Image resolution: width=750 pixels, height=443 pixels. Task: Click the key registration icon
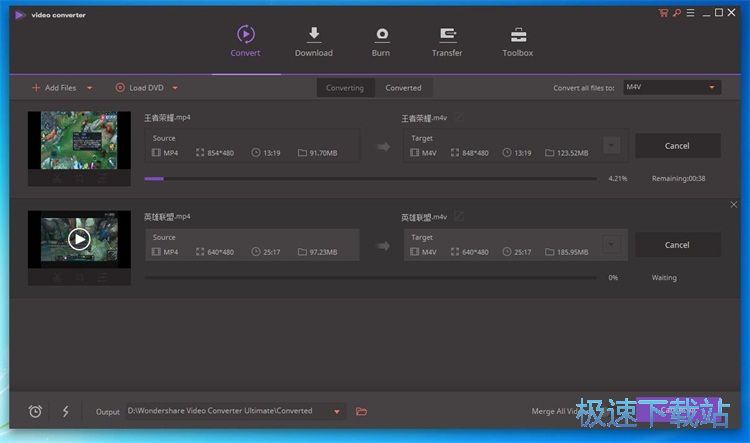click(677, 14)
